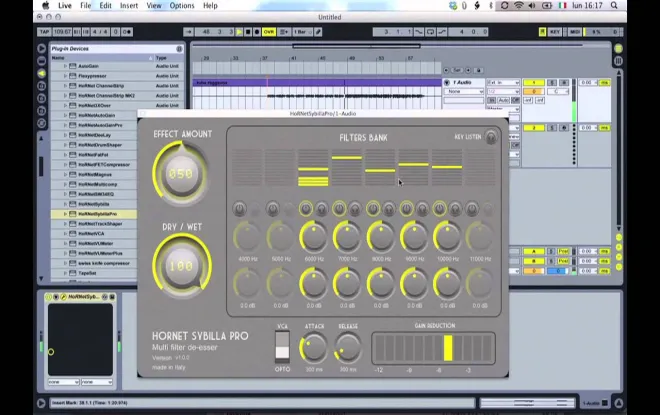Adjust the Dry / Wet knob

coord(181,266)
